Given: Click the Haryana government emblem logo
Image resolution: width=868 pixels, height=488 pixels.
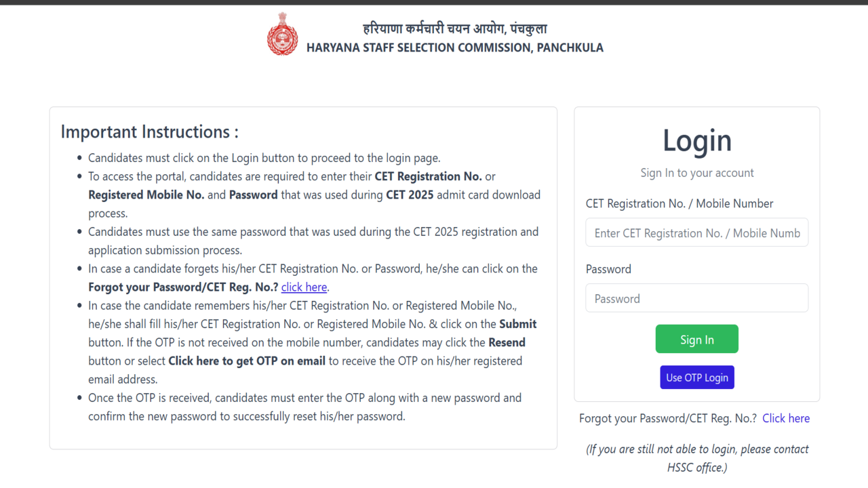Looking at the screenshot, I should pyautogui.click(x=282, y=34).
